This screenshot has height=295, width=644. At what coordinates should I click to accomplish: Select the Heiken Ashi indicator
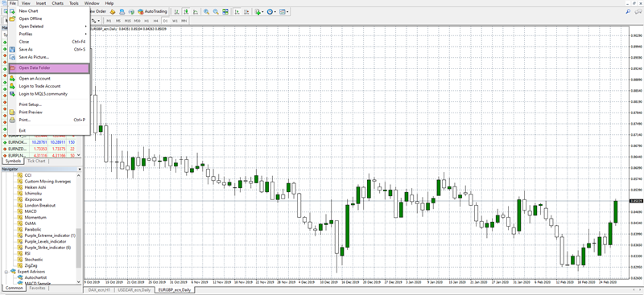[35, 187]
